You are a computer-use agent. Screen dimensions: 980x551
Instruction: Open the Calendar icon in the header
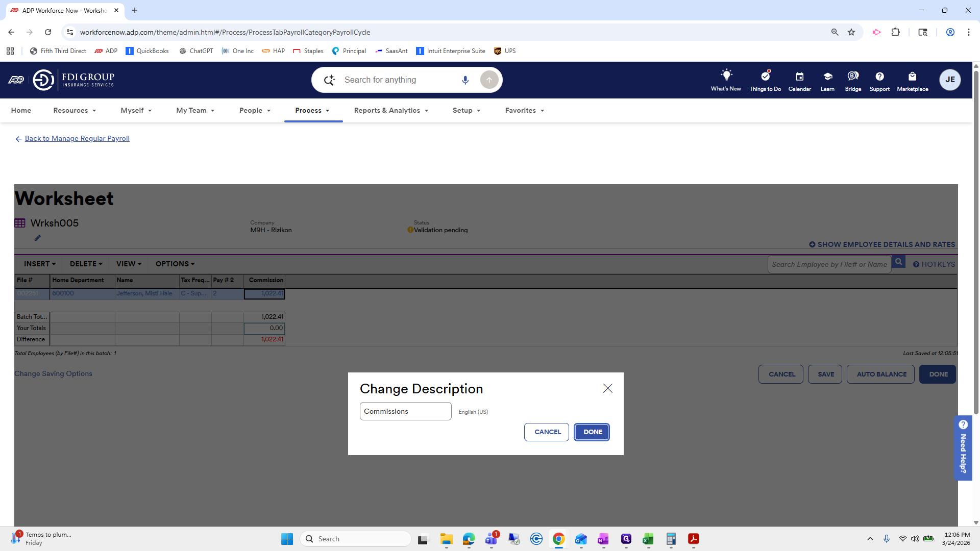[799, 80]
